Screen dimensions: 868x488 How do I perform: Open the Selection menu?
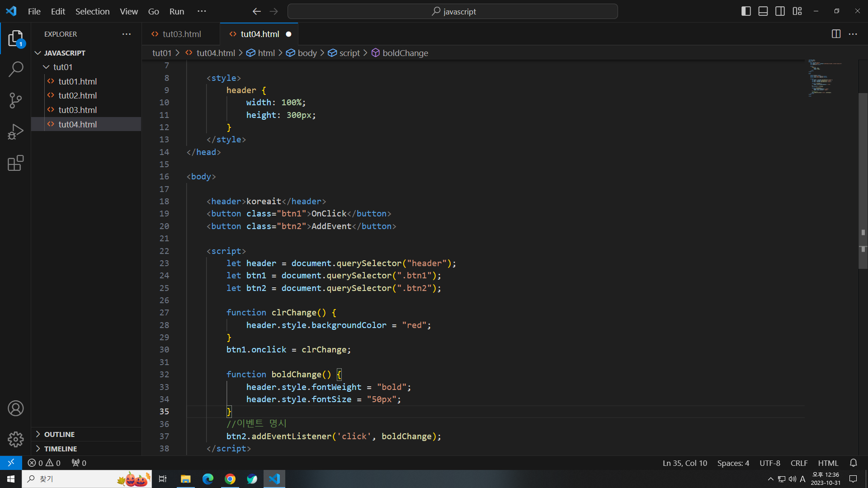[92, 11]
